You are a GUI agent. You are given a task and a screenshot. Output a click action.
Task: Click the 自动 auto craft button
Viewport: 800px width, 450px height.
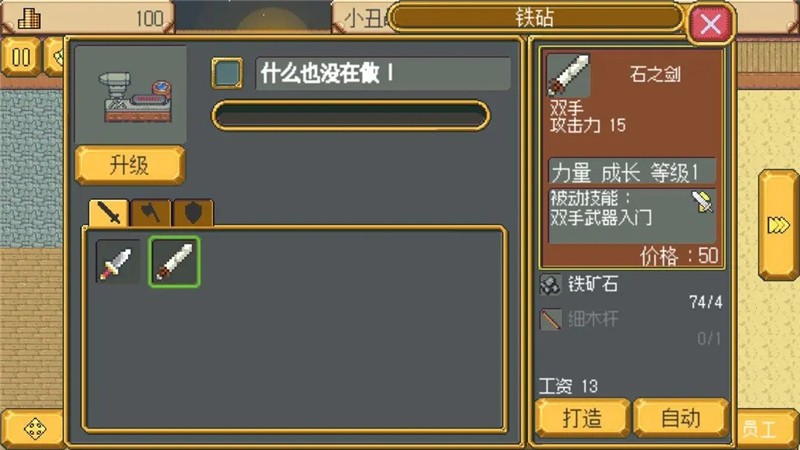[681, 419]
